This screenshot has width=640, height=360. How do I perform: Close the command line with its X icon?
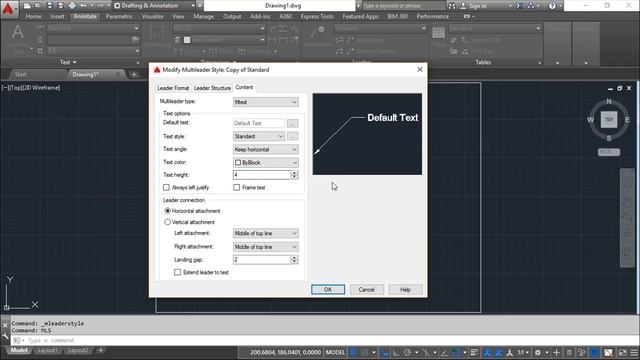click(x=5, y=325)
